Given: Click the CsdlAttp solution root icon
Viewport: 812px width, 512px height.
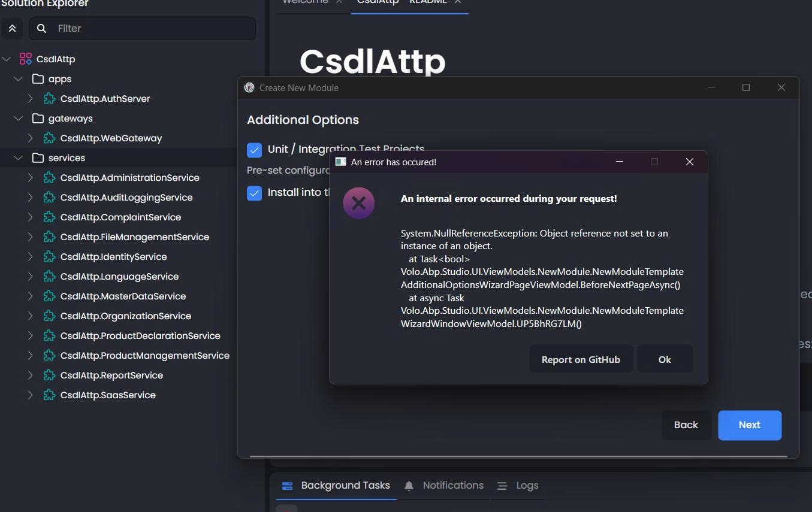Looking at the screenshot, I should coord(25,59).
